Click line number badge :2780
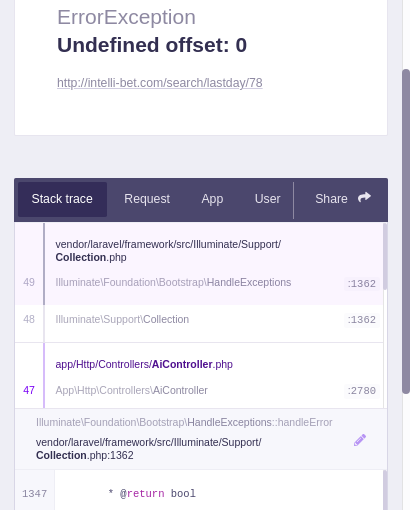 click(x=362, y=391)
